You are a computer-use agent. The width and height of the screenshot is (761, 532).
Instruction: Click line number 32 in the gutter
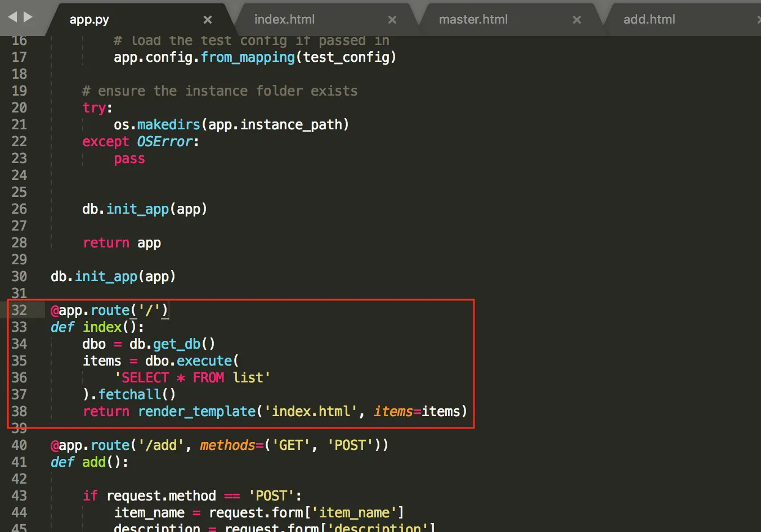tap(19, 310)
